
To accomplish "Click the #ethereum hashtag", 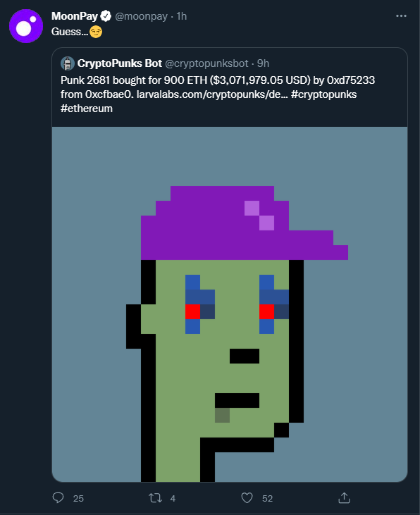I will (x=87, y=108).
